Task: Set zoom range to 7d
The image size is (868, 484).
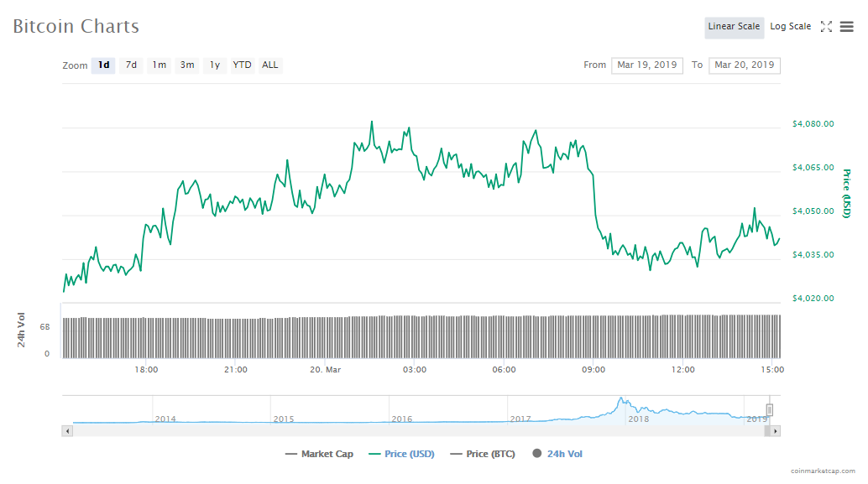Action: click(x=131, y=65)
